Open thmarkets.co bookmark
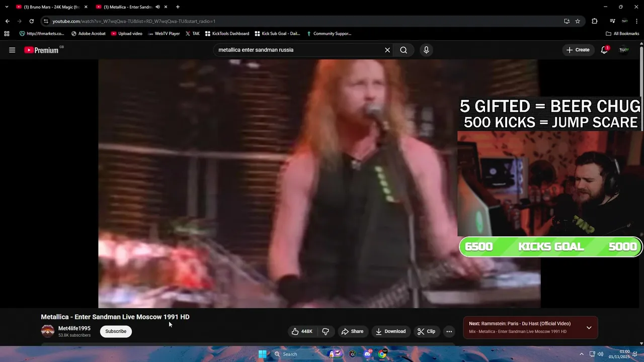 42,34
